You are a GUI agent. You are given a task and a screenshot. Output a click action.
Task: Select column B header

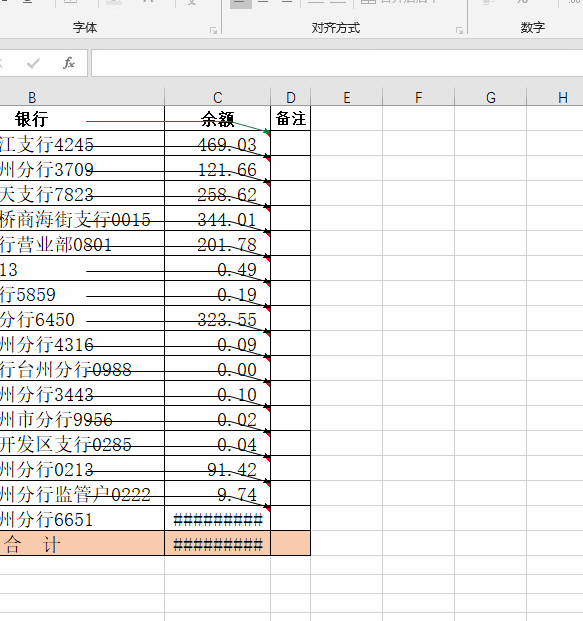pos(82,97)
